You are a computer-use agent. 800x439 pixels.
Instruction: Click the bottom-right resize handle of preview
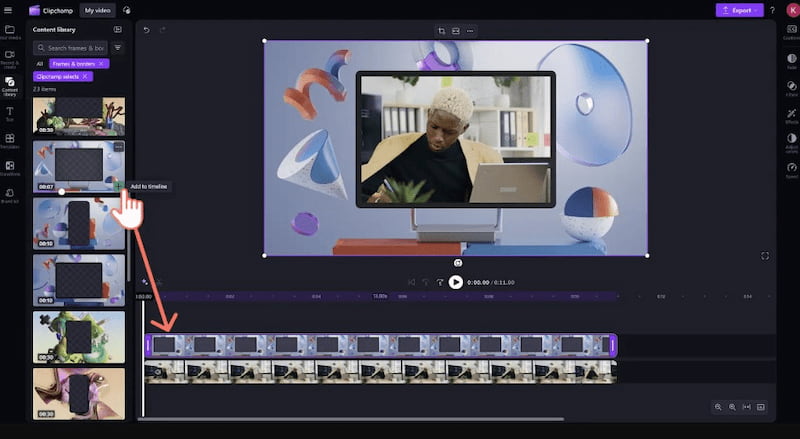click(x=647, y=256)
